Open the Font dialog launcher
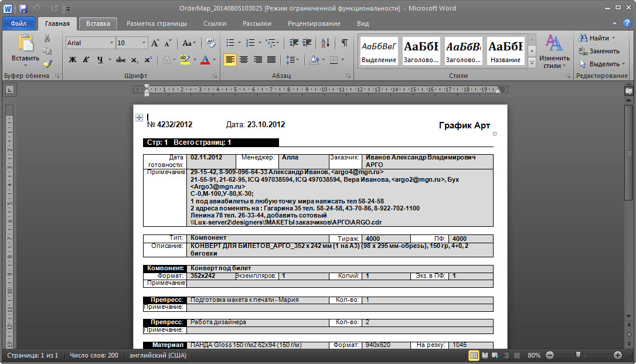This screenshot has height=364, width=636. coord(215,76)
